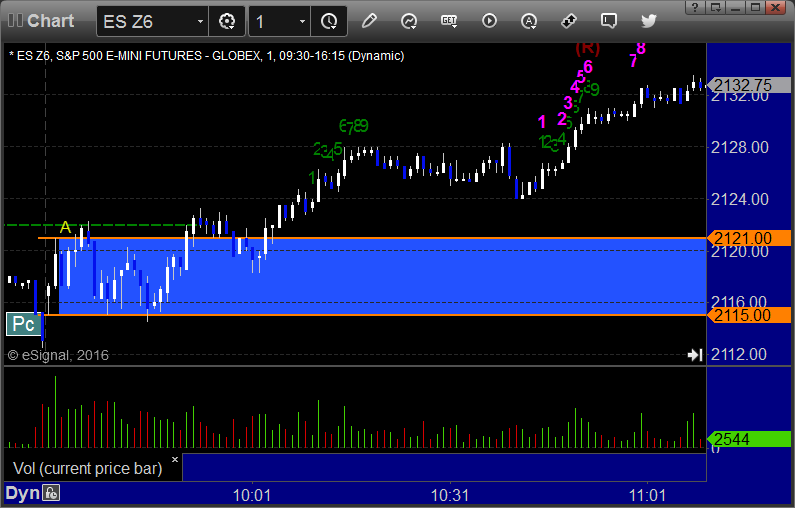
Task: Click the window link icon in title bar
Action: [x=715, y=7]
